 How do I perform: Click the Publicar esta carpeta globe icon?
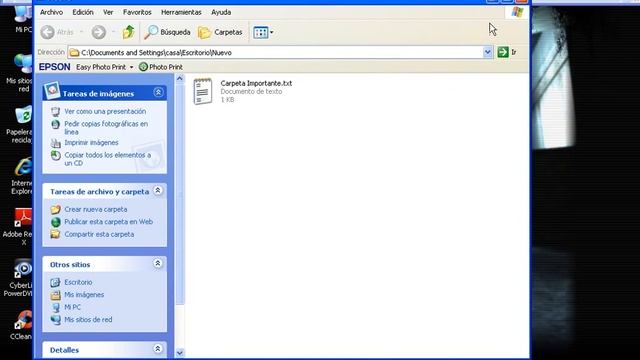click(x=56, y=222)
